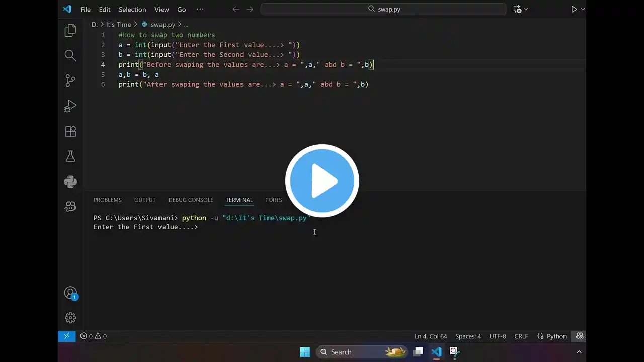Switch to the PROBLEMS panel tab
The height and width of the screenshot is (362, 644).
pyautogui.click(x=108, y=200)
